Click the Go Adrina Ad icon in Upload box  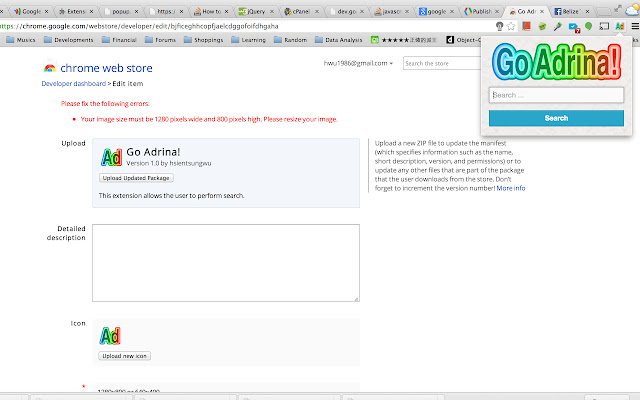point(111,157)
